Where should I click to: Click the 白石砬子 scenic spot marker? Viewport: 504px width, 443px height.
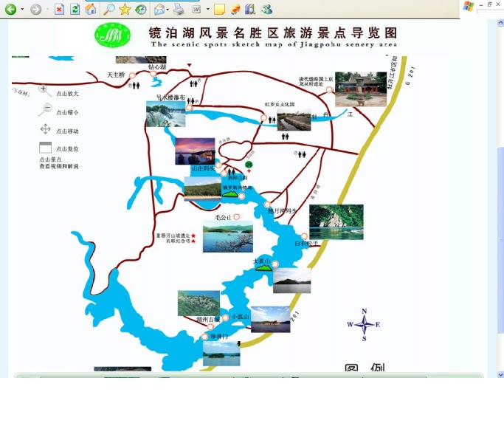tap(304, 237)
